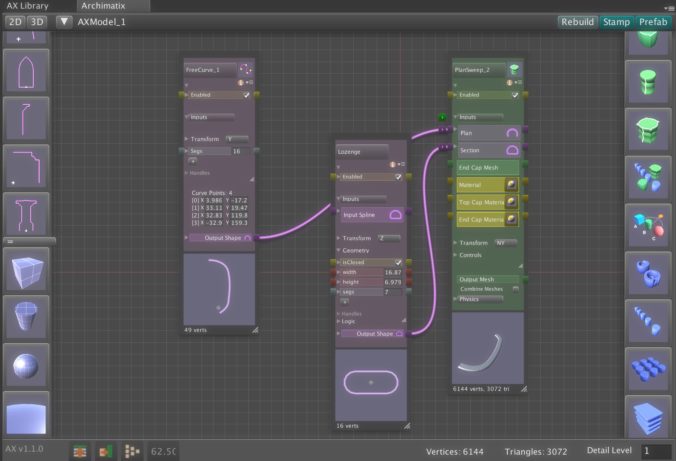Add a cube mesh from the library
The image size is (676, 461).
22,270
